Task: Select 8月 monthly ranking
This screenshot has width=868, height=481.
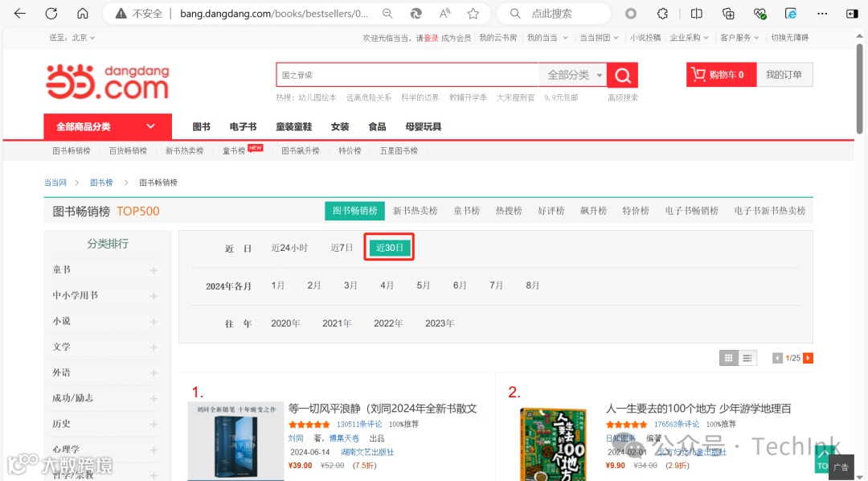Action: click(x=533, y=286)
